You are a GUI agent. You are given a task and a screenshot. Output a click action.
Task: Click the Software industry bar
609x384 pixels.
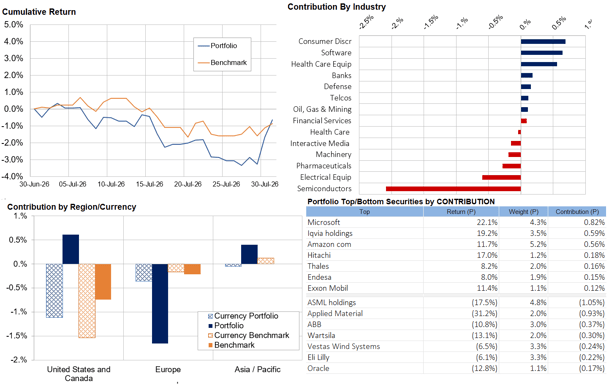tap(541, 53)
